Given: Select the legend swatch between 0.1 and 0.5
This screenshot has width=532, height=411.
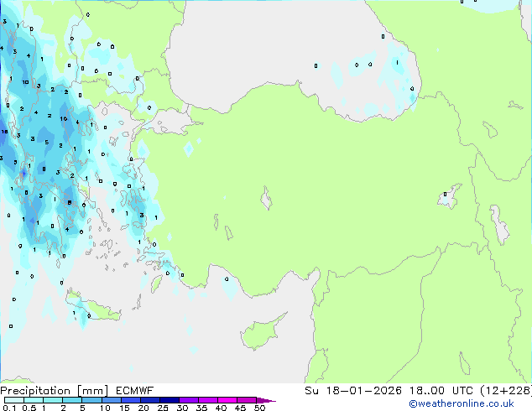Looking at the screenshot, I should coord(14,400).
